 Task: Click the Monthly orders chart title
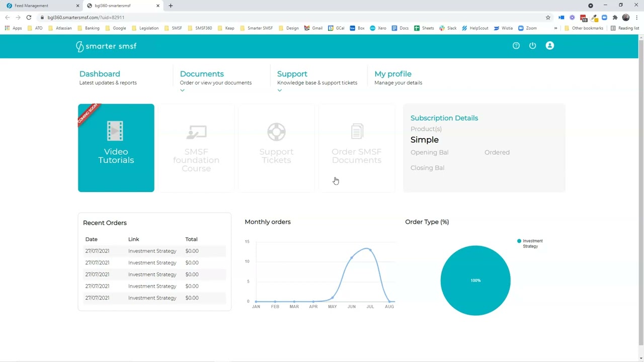268,222
